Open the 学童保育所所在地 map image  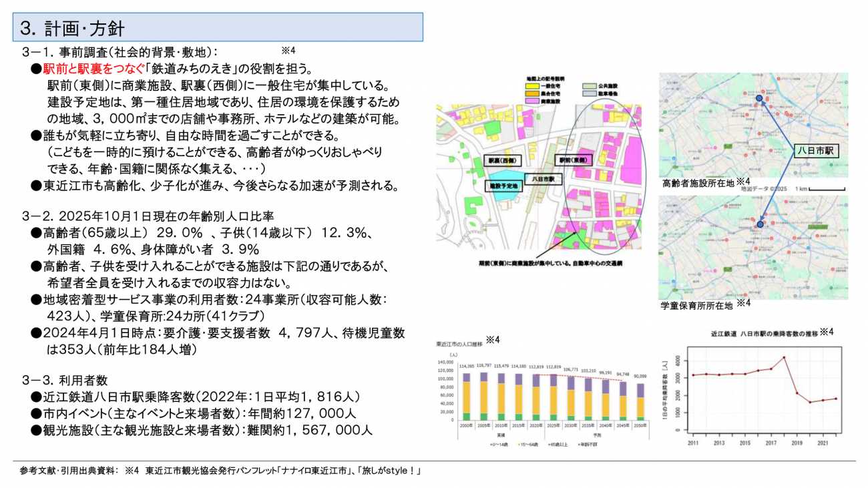coord(753,247)
